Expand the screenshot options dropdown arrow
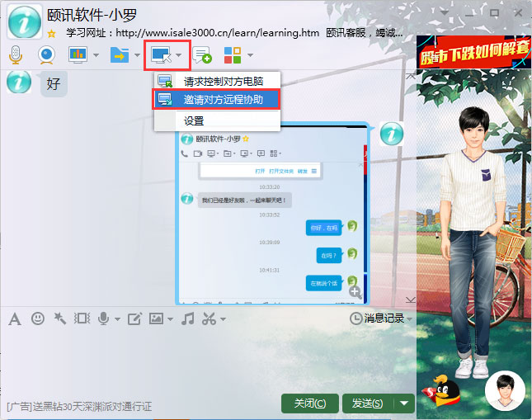 [223, 319]
